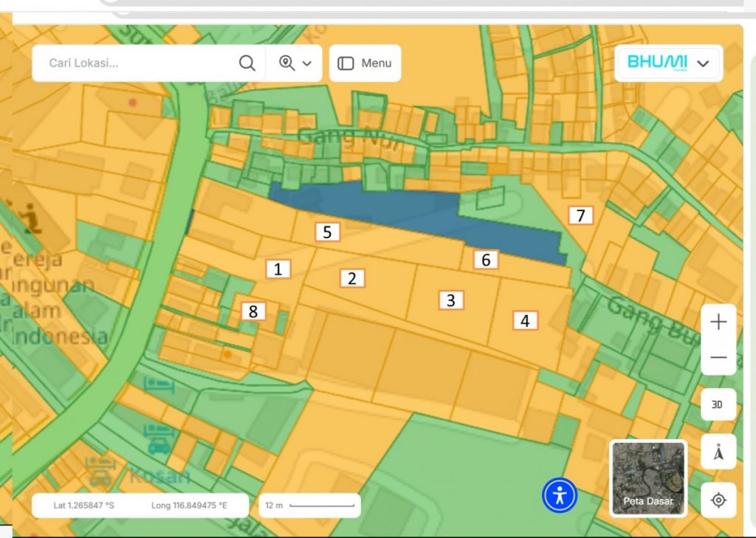756x538 pixels.
Task: Open the blue accessibility icon
Action: tap(560, 495)
